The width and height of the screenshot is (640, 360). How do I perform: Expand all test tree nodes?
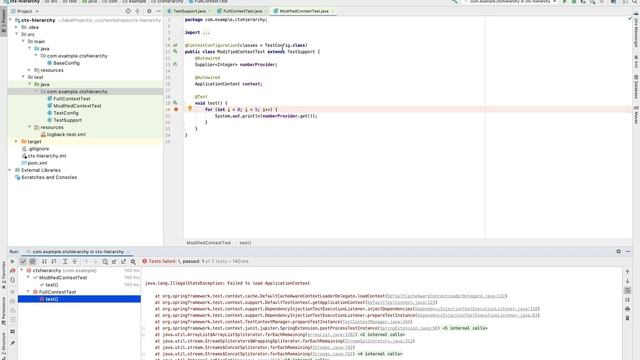(x=65, y=262)
